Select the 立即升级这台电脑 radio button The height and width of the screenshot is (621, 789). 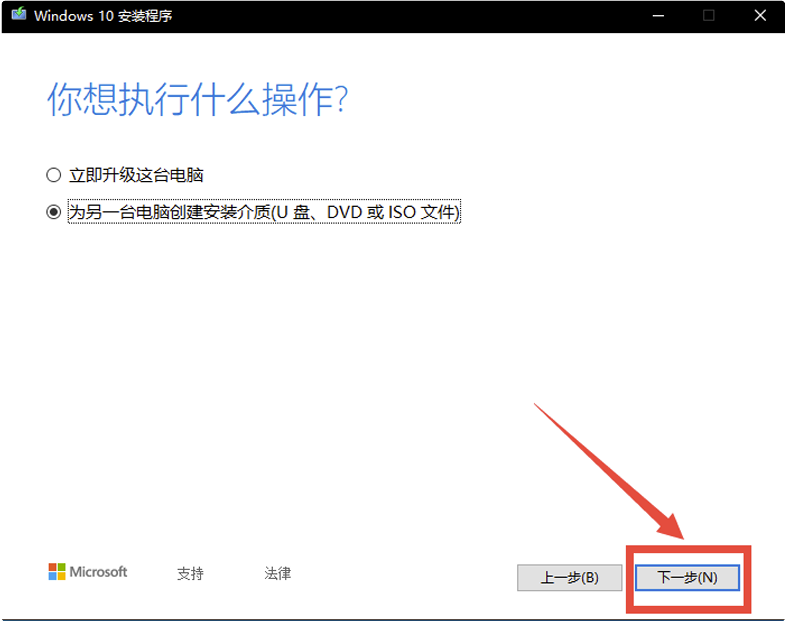[54, 175]
